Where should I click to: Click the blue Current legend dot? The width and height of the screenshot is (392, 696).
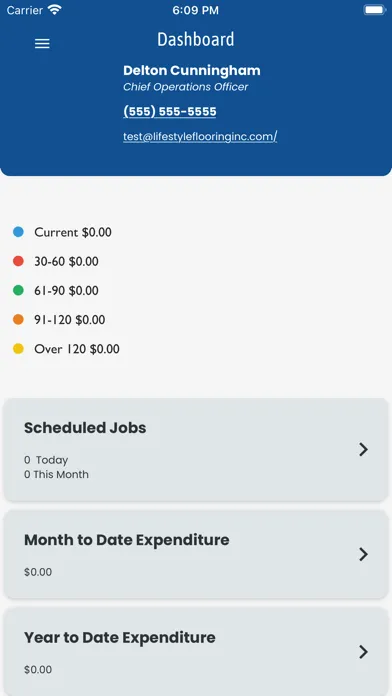tap(18, 232)
